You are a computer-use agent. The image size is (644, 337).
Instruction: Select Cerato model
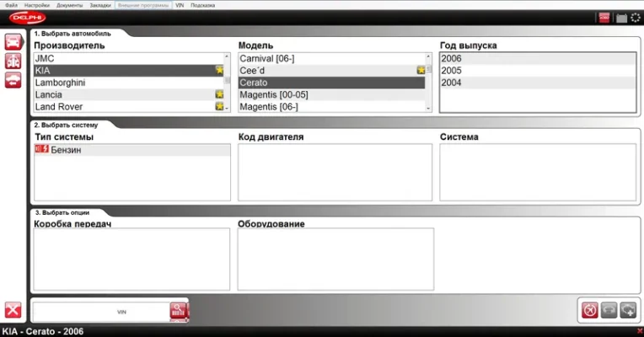(x=331, y=83)
